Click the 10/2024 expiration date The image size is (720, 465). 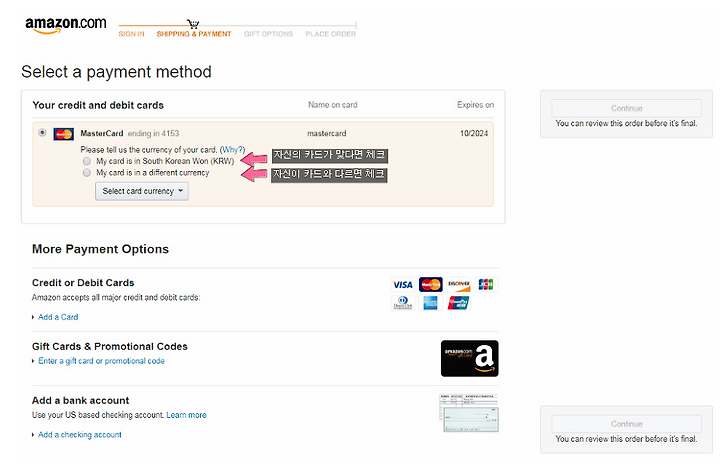coord(474,133)
